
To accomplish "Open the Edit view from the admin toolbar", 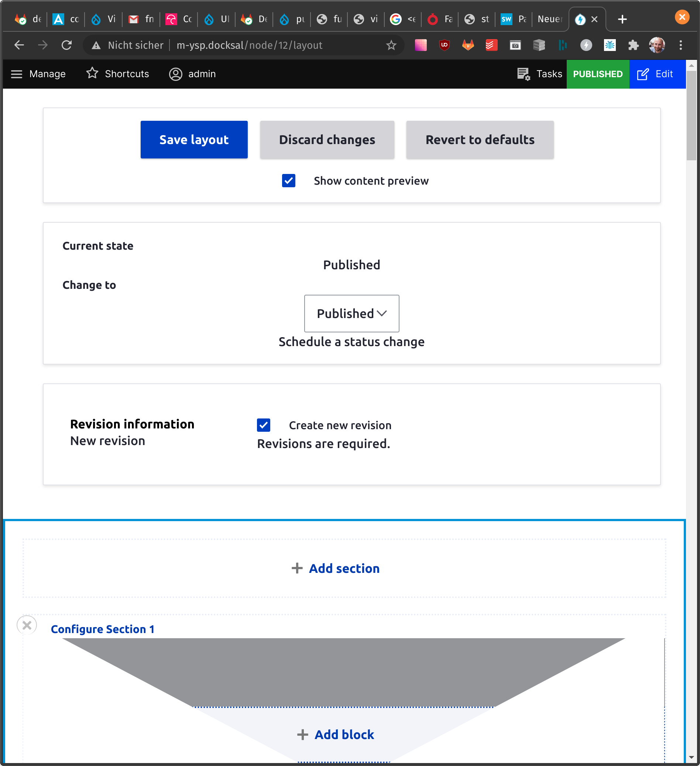I will (657, 74).
